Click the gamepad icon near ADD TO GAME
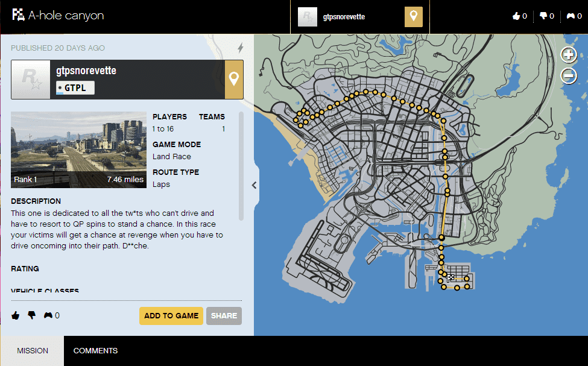This screenshot has height=366, width=588. [48, 315]
